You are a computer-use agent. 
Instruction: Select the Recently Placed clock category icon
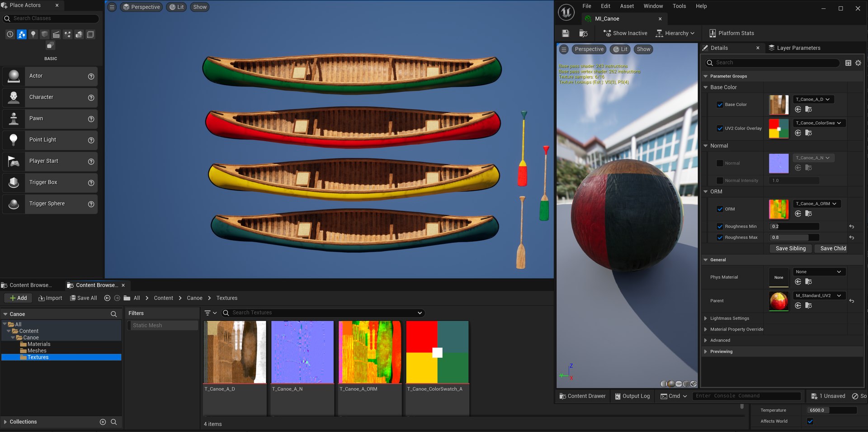pos(10,34)
